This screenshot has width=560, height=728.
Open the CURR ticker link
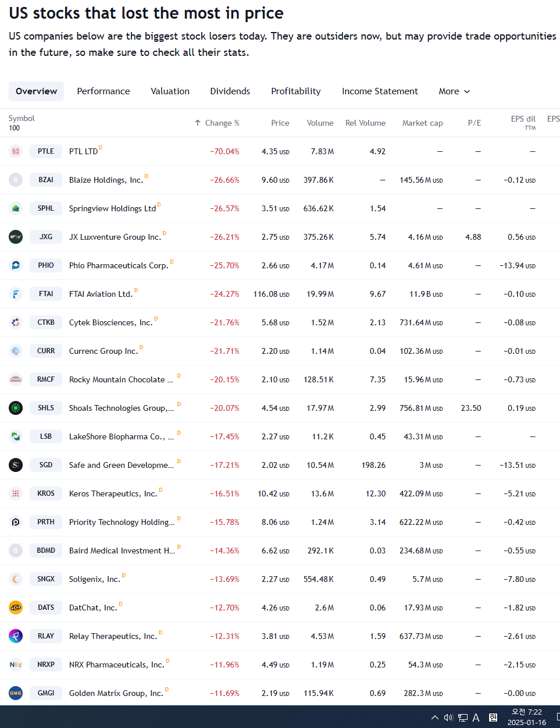[x=46, y=351]
